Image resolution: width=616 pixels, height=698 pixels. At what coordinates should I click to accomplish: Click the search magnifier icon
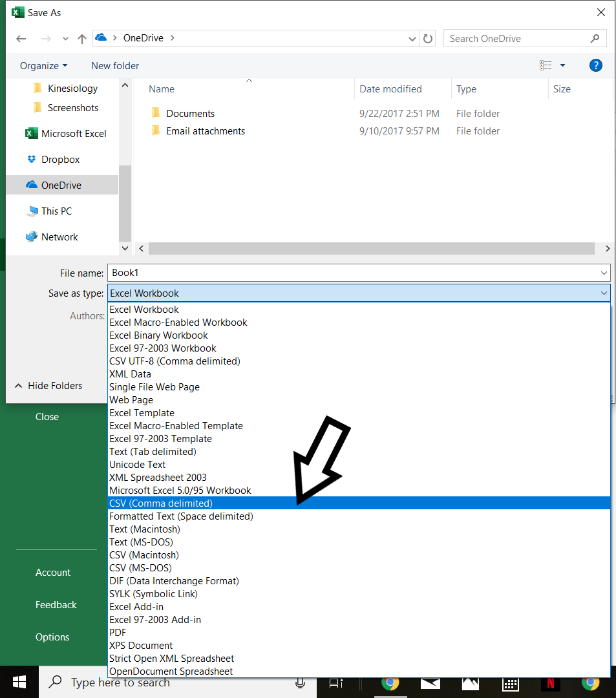595,39
